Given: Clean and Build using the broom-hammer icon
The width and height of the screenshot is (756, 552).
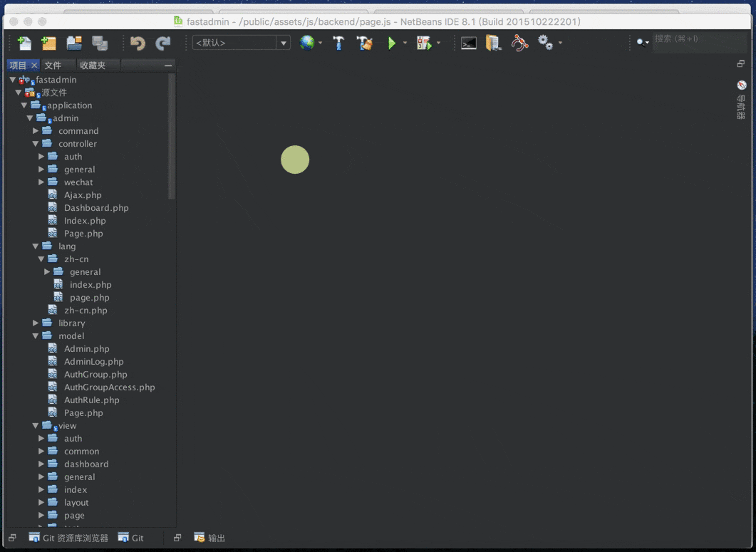Looking at the screenshot, I should point(363,43).
